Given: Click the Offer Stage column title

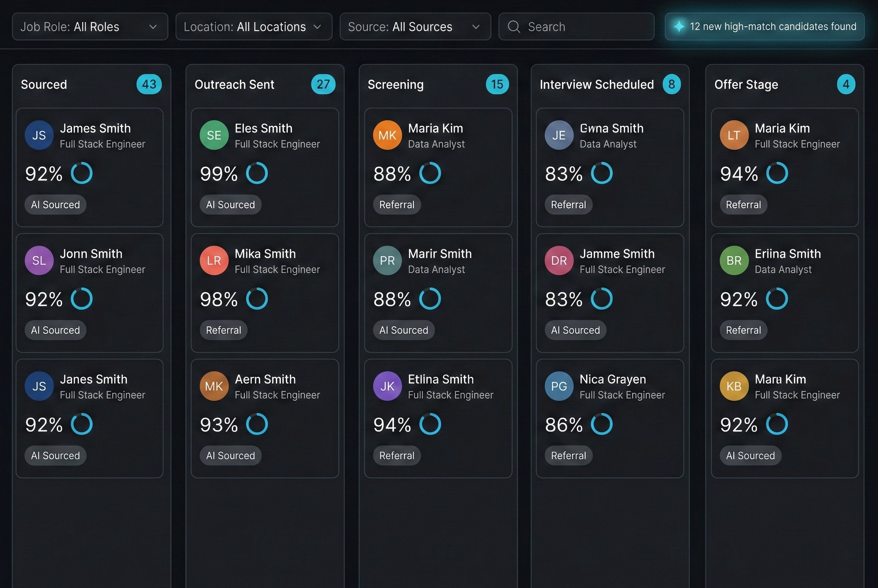Looking at the screenshot, I should (746, 84).
